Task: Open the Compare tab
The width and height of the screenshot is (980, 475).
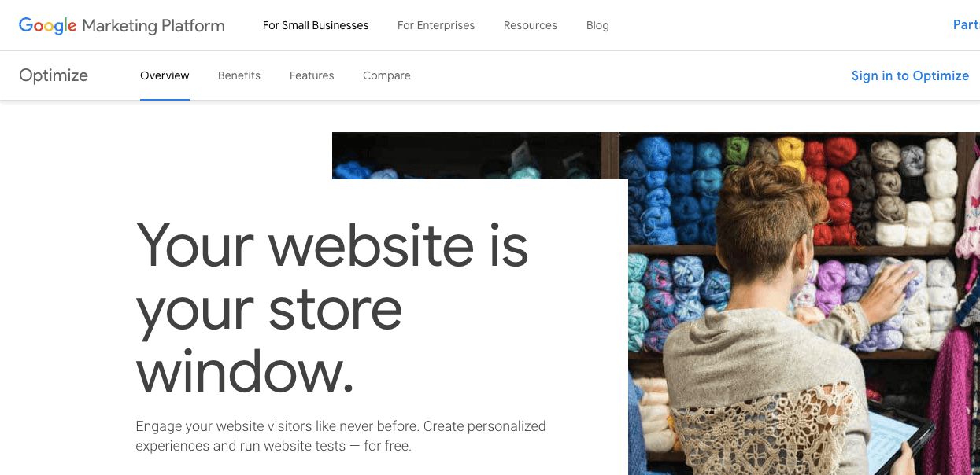Action: pos(386,75)
